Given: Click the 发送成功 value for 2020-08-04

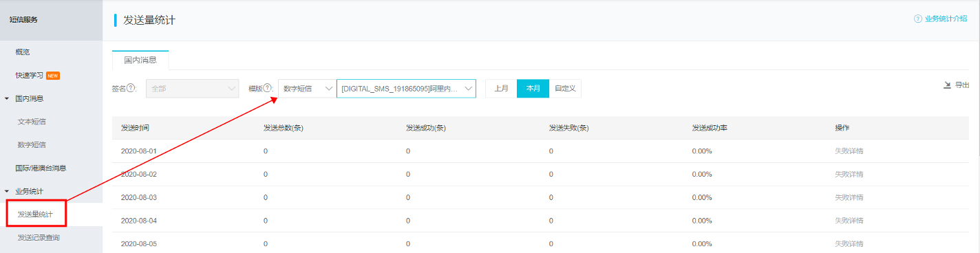Looking at the screenshot, I should 408,221.
